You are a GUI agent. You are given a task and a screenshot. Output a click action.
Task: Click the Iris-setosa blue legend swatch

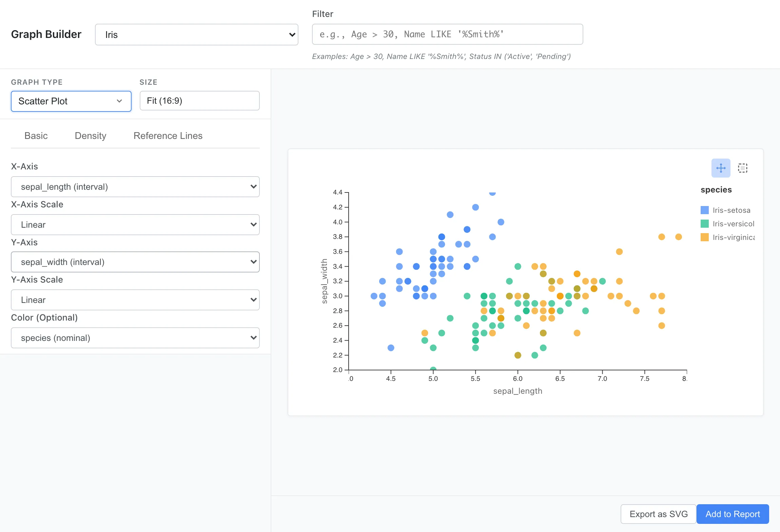[x=705, y=210]
